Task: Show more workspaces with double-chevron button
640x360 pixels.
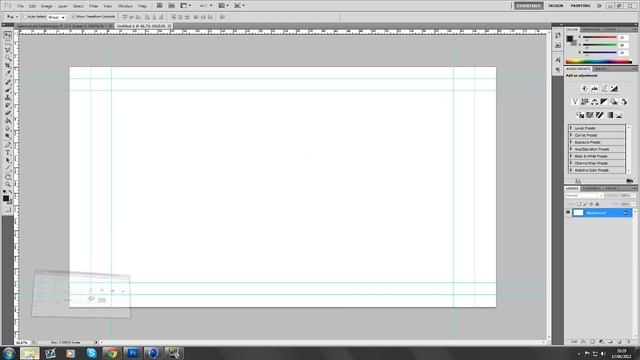Action: pos(599,6)
